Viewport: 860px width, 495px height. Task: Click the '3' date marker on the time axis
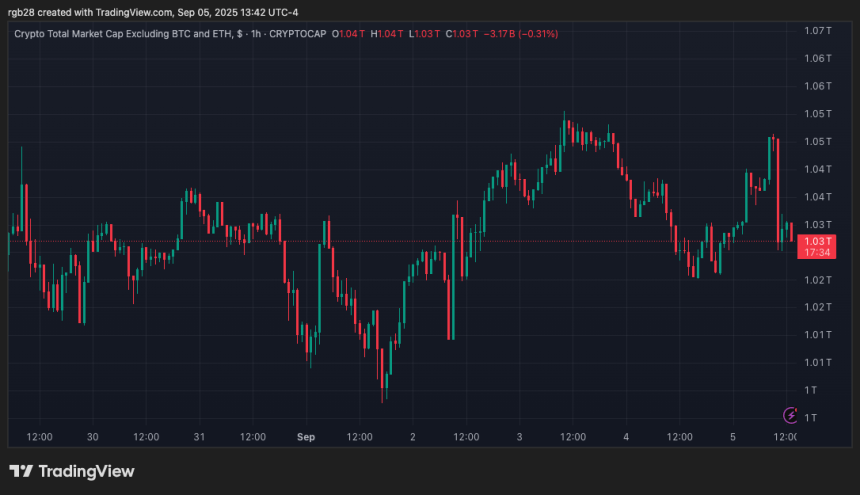pos(519,437)
